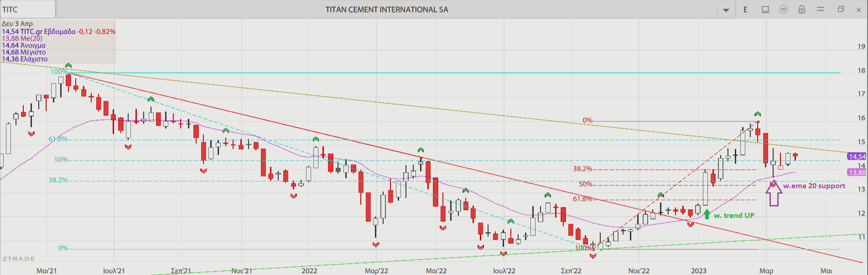Click the TITC ticker symbol field
This screenshot has width=868, height=275.
(28, 9)
